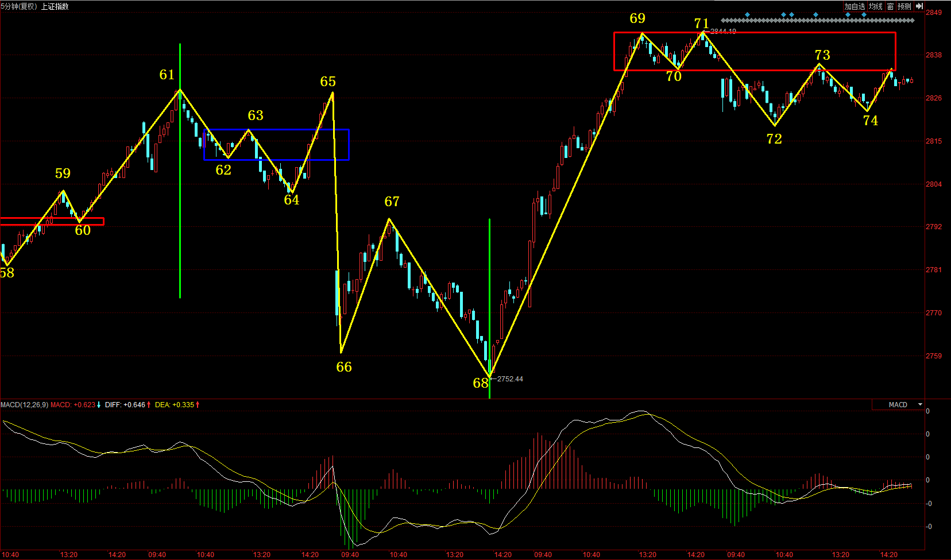Toggle the 预测 forecast mode

click(x=904, y=6)
